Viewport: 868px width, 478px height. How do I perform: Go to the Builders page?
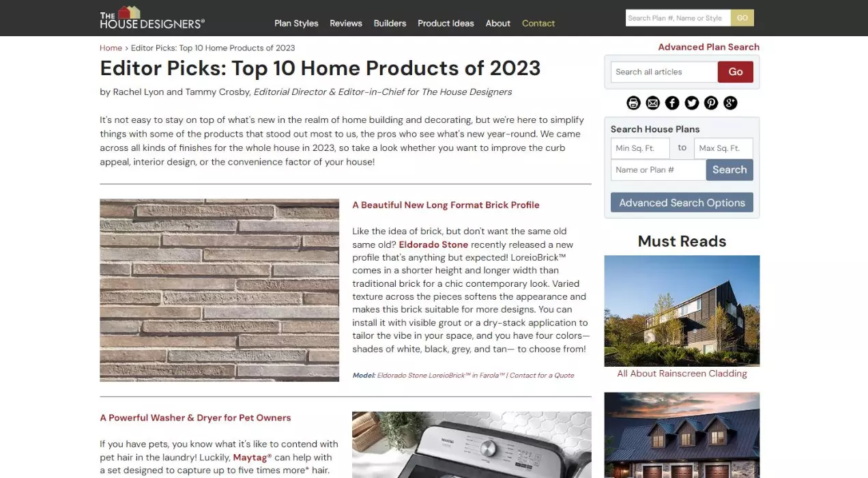[x=390, y=23]
